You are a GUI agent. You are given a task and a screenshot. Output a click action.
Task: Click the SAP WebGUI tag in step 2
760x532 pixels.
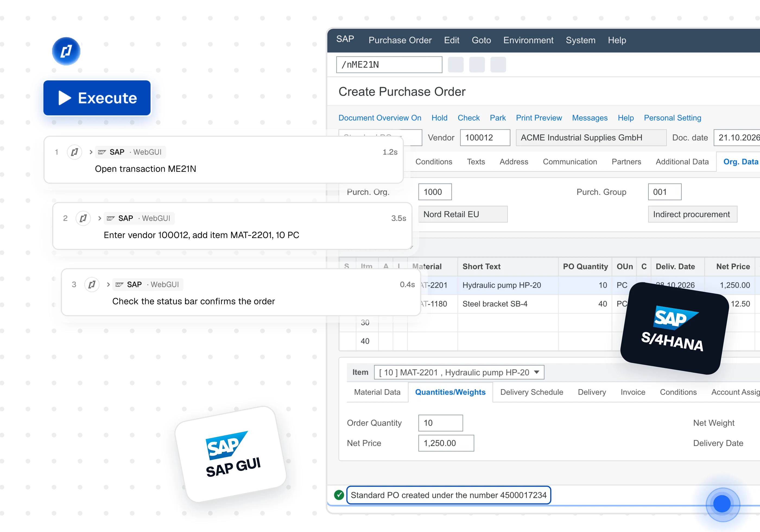point(139,218)
